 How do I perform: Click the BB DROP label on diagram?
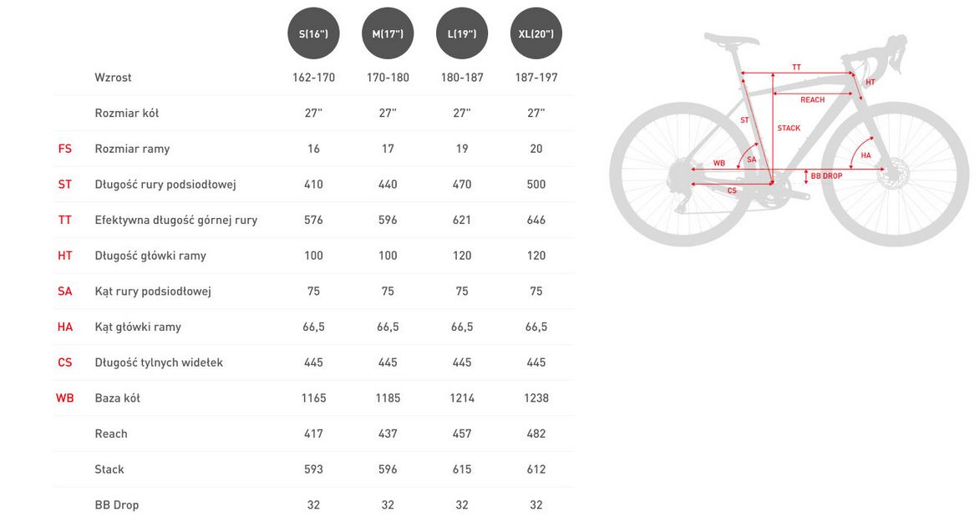coord(826,176)
